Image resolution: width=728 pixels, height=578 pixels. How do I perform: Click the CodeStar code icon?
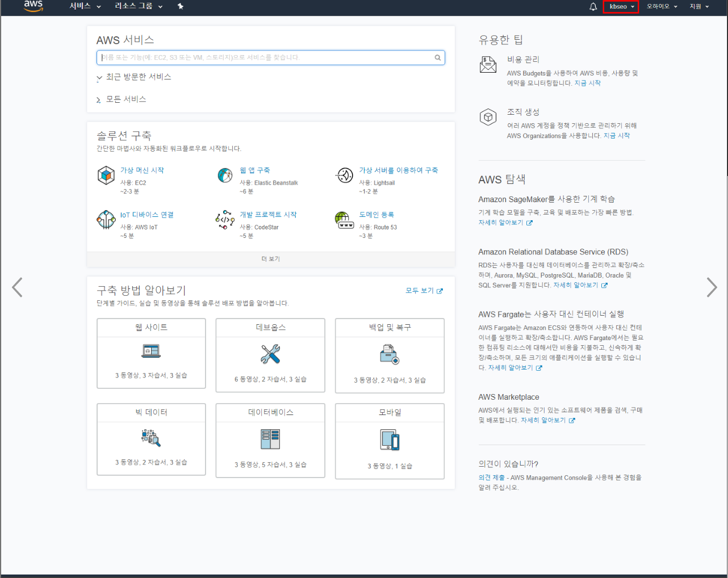click(x=225, y=220)
